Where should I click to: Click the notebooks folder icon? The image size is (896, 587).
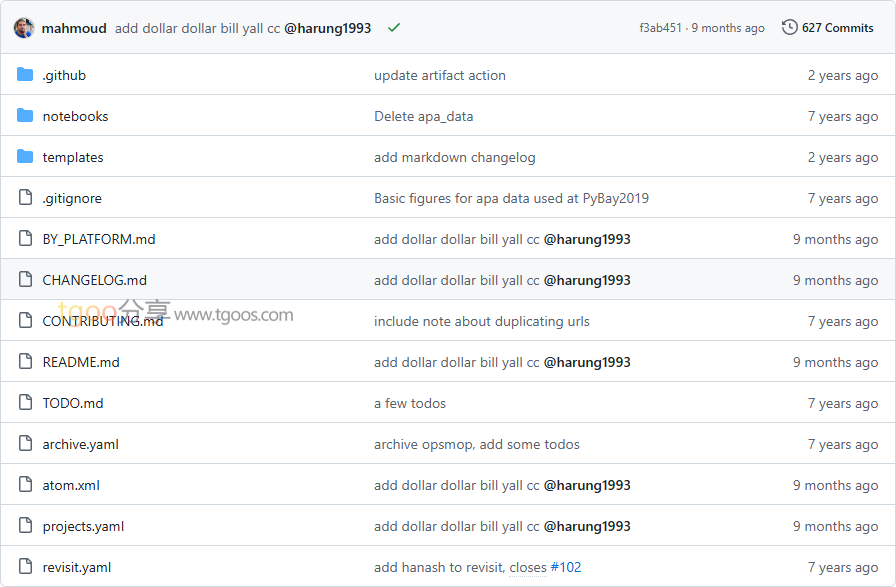[x=25, y=116]
